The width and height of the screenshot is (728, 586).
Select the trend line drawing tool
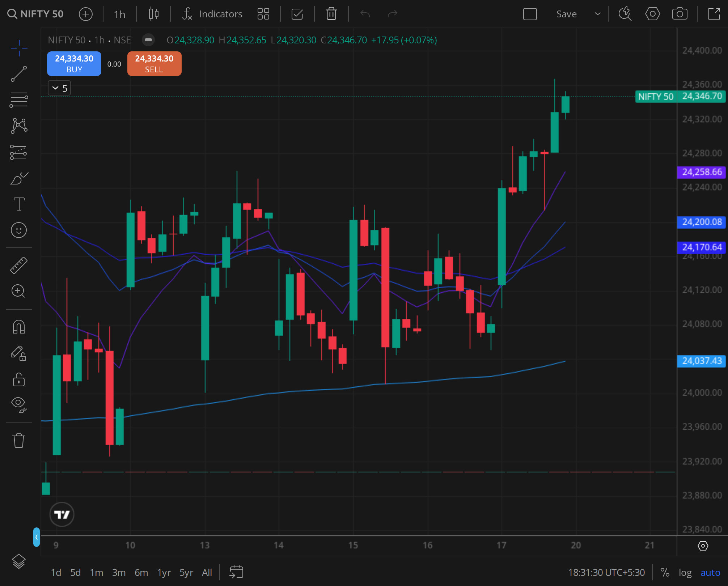pyautogui.click(x=19, y=74)
